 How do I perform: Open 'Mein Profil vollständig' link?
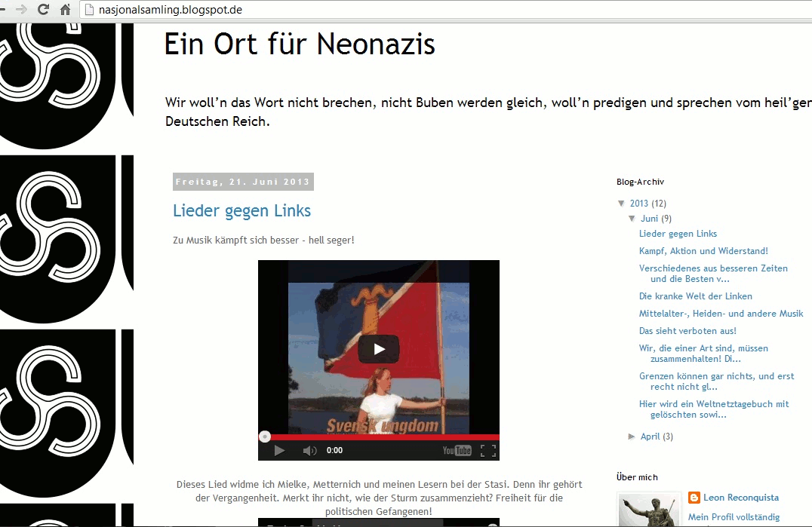[x=734, y=517]
